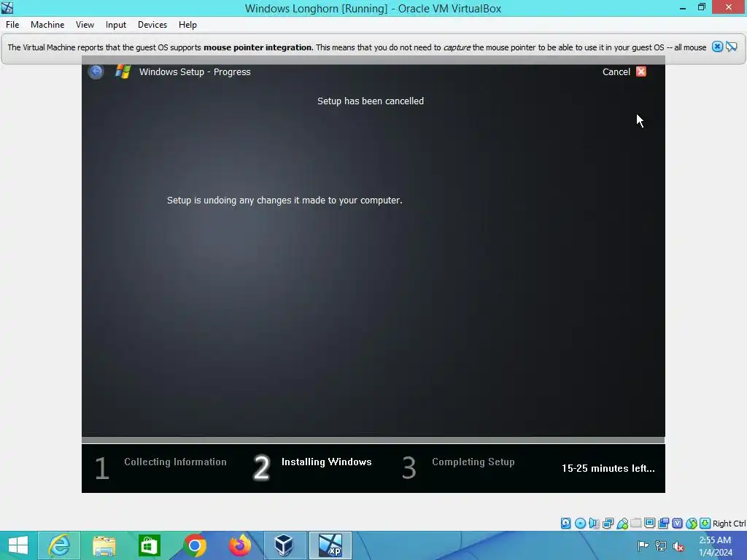Click the 'Installing Windows' step label
Image resolution: width=747 pixels, height=560 pixels.
click(x=326, y=462)
